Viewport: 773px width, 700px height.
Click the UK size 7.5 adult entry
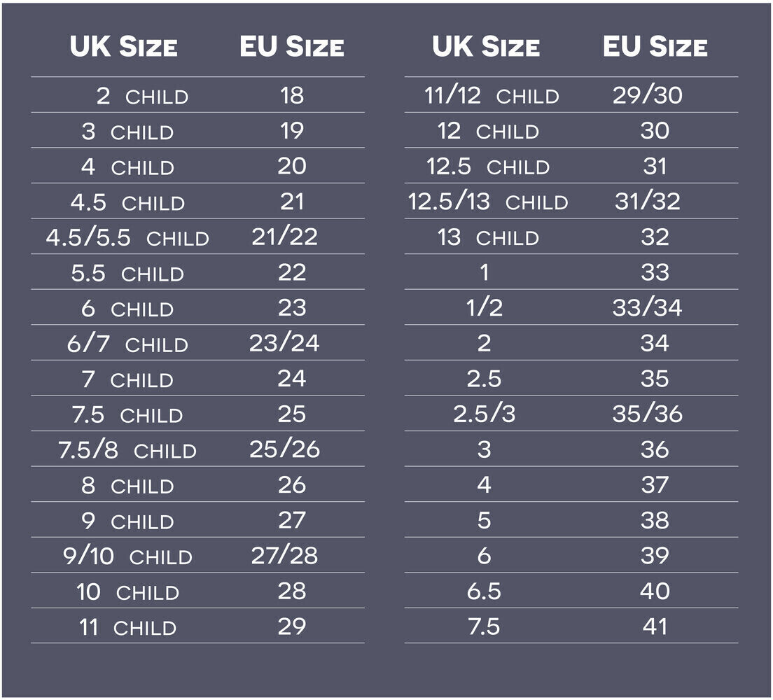click(x=484, y=626)
